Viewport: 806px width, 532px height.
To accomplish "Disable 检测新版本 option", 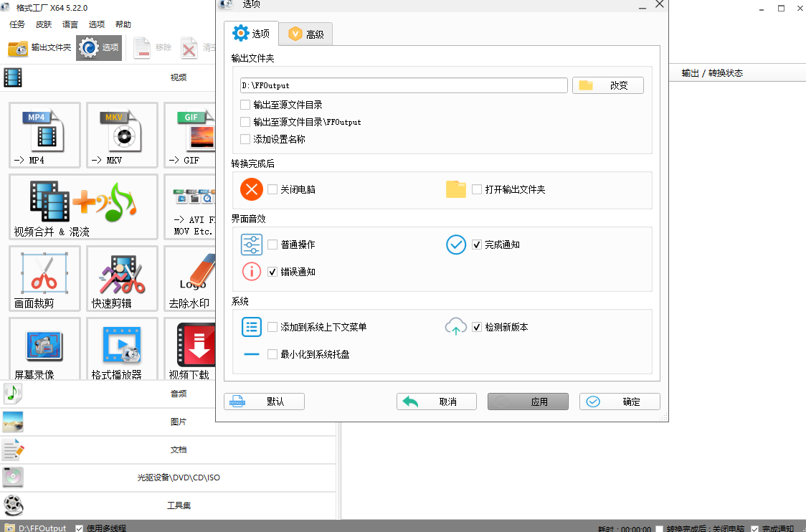I will click(478, 327).
